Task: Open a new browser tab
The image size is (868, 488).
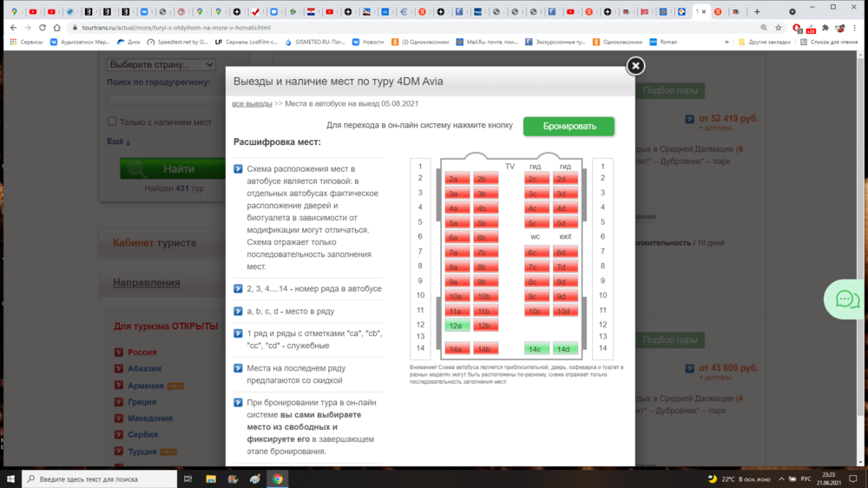Action: pyautogui.click(x=757, y=12)
